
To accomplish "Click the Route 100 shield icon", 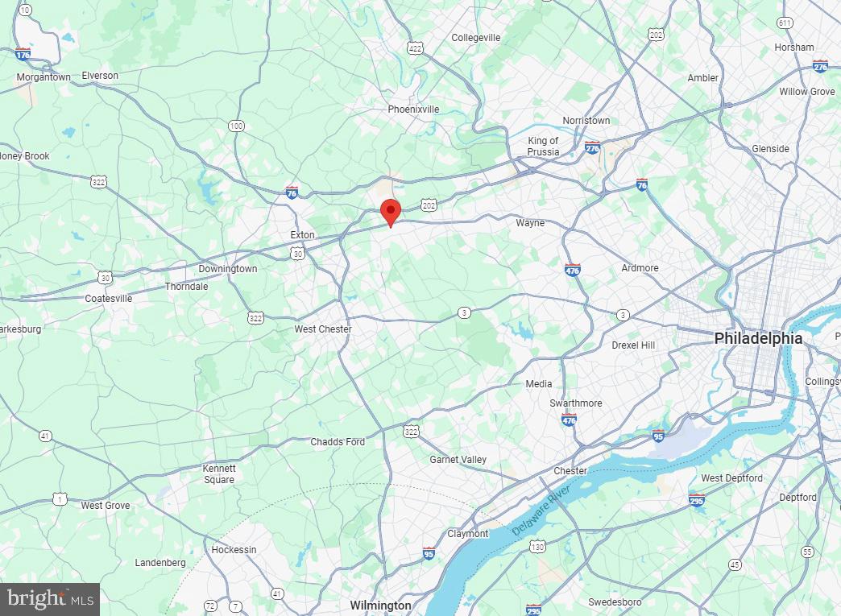I will [236, 126].
